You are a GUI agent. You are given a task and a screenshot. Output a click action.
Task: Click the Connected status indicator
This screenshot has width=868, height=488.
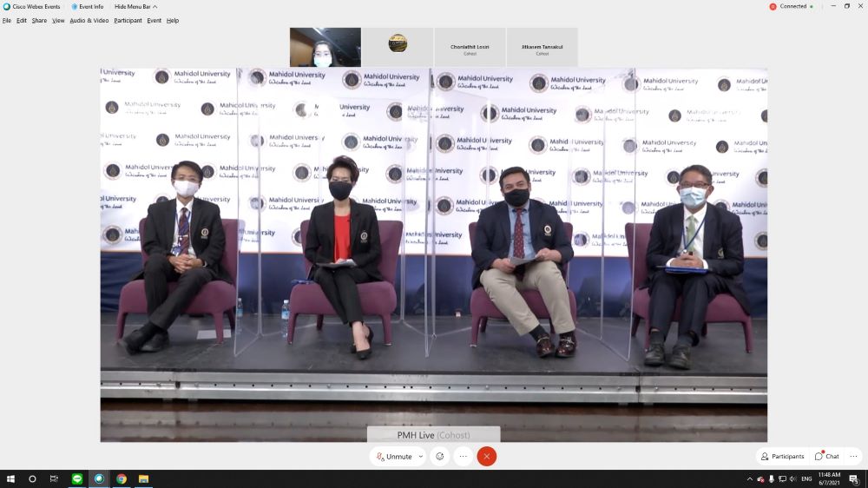(788, 6)
